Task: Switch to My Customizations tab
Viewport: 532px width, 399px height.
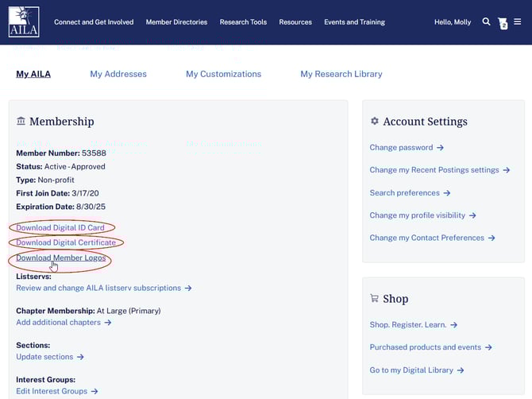Action: click(x=223, y=74)
